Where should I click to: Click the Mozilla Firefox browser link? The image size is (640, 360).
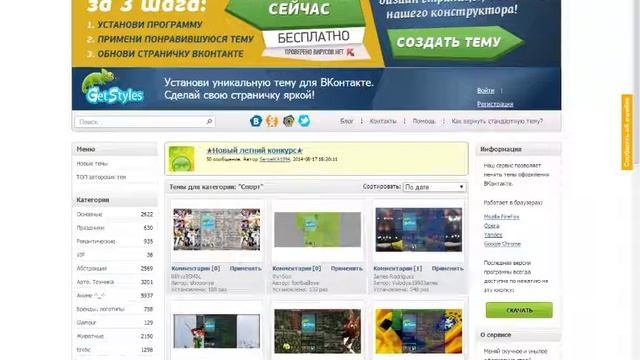click(502, 217)
